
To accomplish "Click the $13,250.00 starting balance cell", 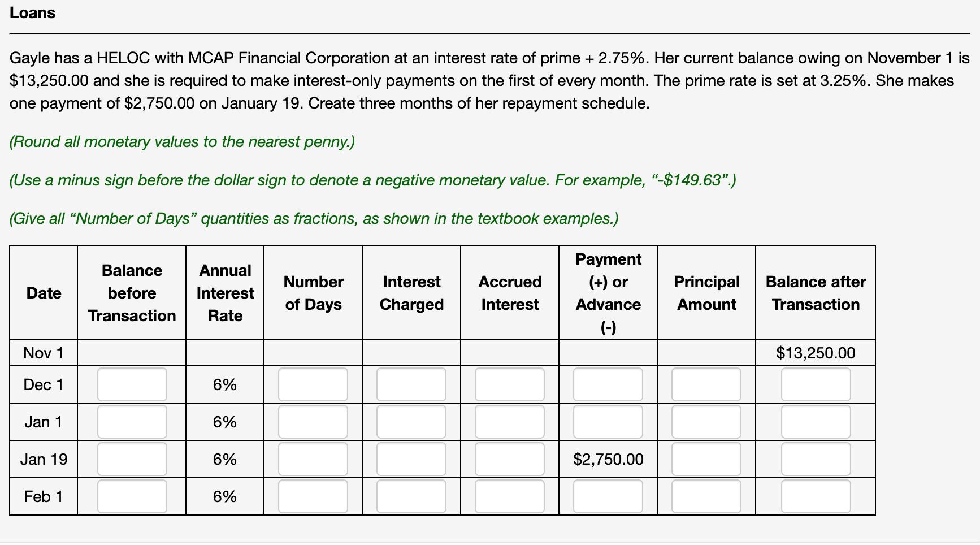I will coord(816,353).
